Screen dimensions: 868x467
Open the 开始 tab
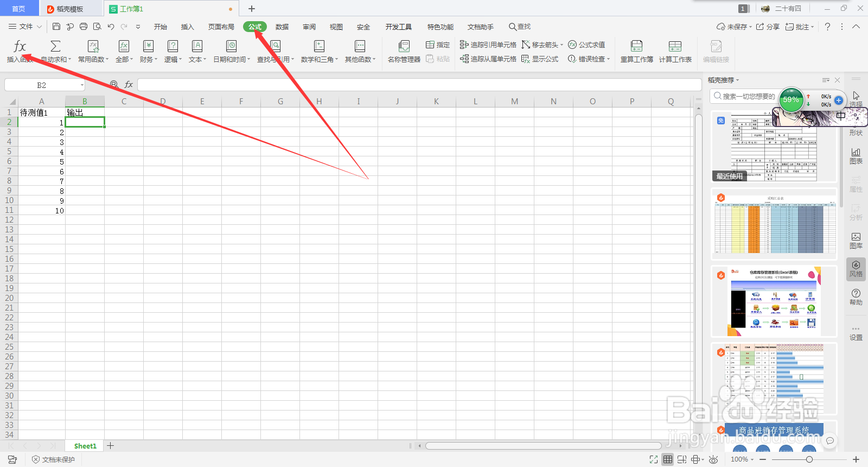161,27
